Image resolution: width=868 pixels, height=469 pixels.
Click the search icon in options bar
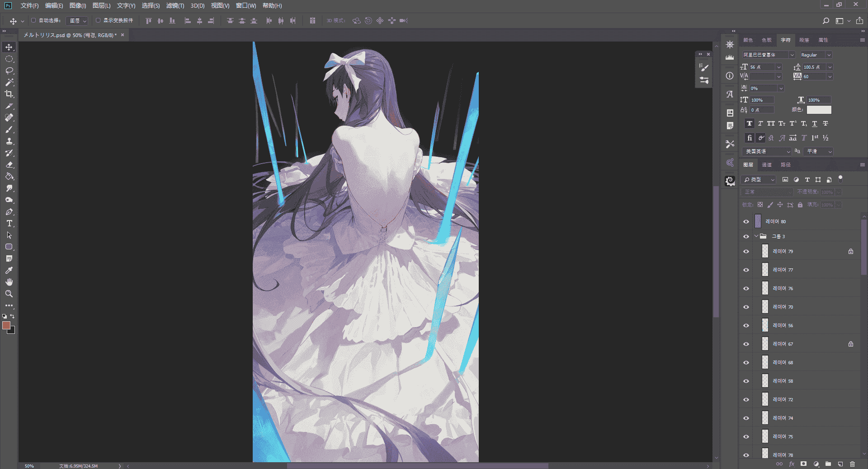pyautogui.click(x=826, y=21)
